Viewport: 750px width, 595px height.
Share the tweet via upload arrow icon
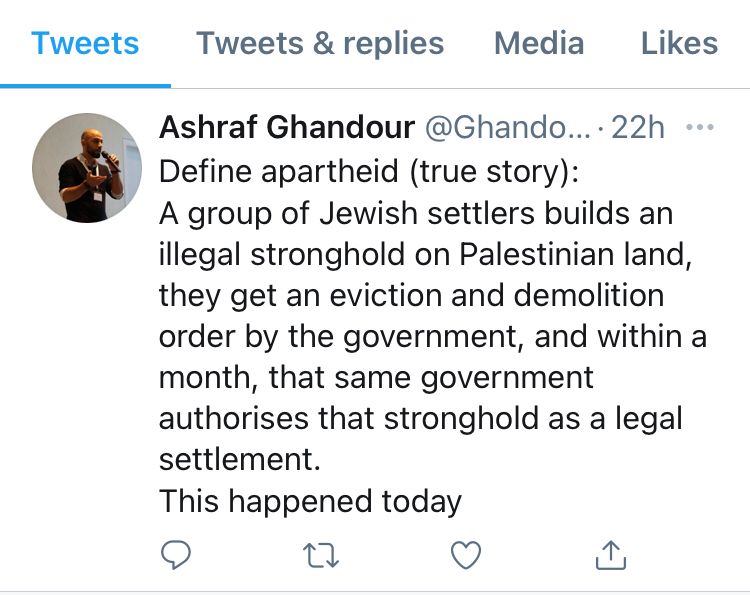[611, 555]
